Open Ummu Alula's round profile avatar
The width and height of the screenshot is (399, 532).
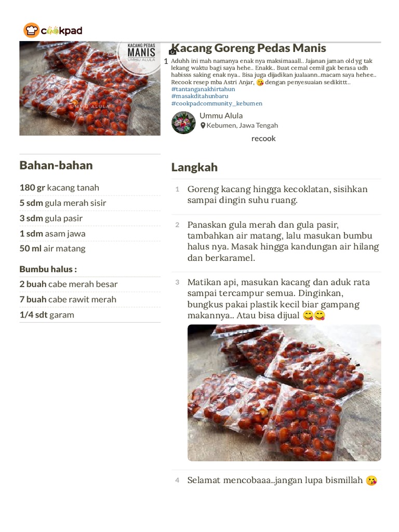click(183, 122)
